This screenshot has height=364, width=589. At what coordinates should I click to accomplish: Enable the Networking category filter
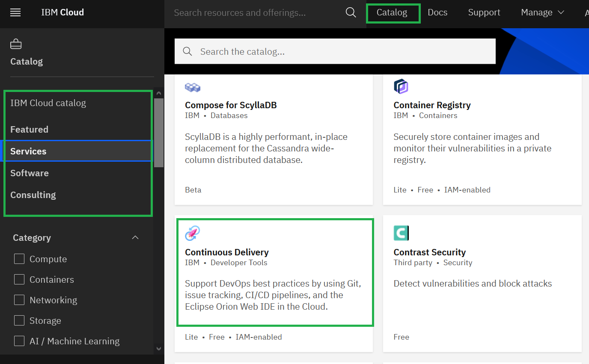19,300
